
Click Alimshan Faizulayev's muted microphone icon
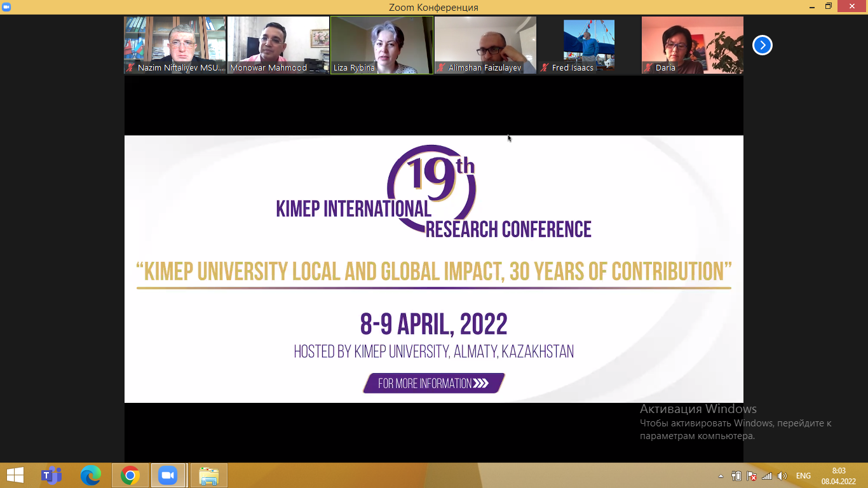click(441, 67)
